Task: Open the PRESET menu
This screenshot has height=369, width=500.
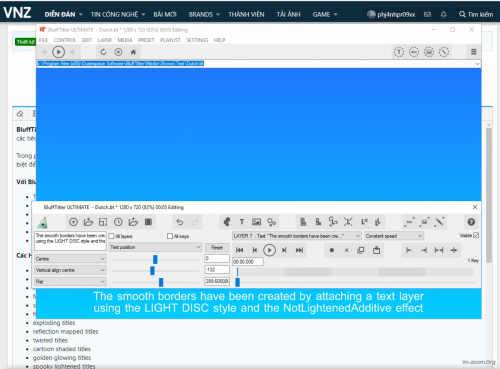Action: 146,40
